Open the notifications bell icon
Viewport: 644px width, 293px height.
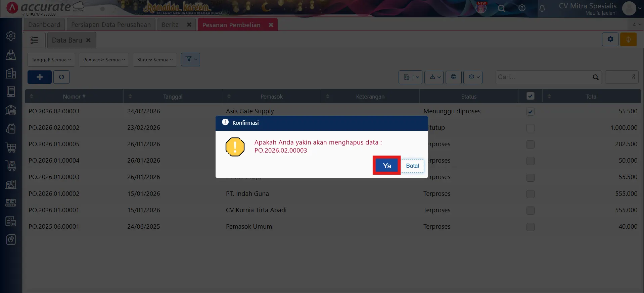click(x=542, y=8)
